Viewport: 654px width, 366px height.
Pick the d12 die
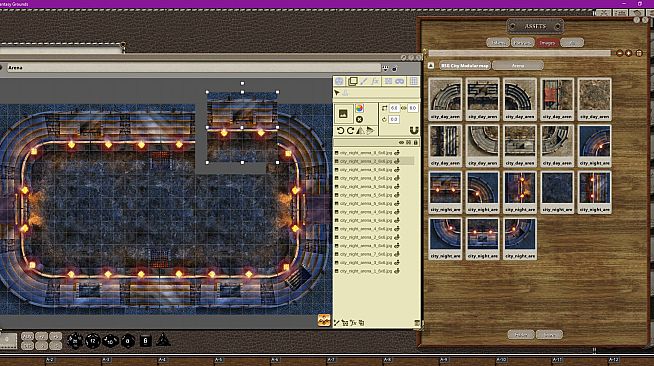pos(93,341)
